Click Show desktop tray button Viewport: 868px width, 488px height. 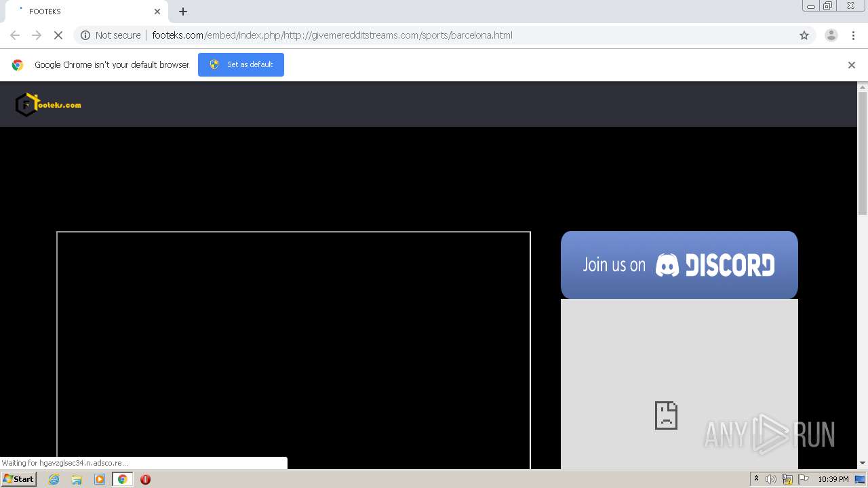click(x=860, y=479)
